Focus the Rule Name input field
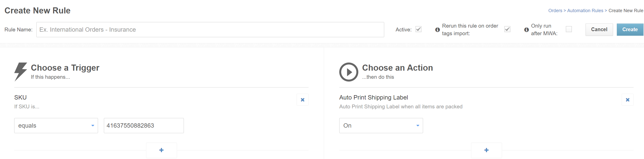The image size is (644, 159). click(210, 30)
